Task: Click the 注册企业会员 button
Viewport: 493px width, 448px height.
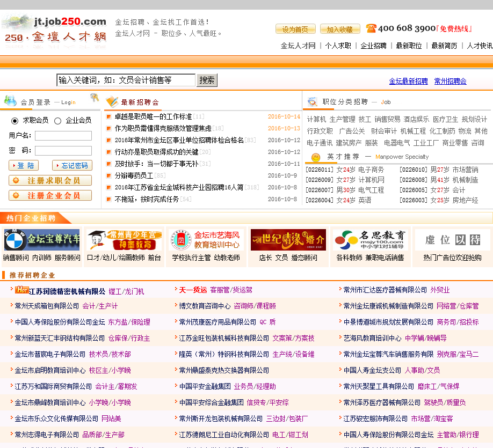Action: click(x=50, y=195)
